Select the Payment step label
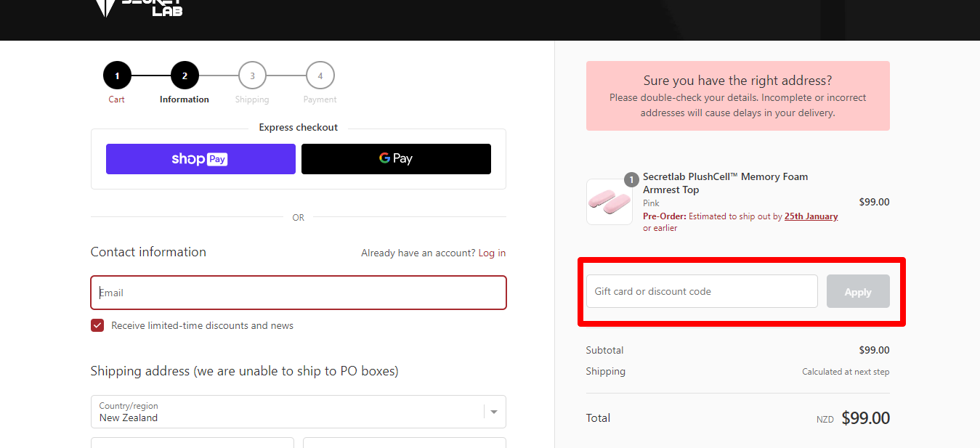The image size is (980, 448). [x=320, y=99]
